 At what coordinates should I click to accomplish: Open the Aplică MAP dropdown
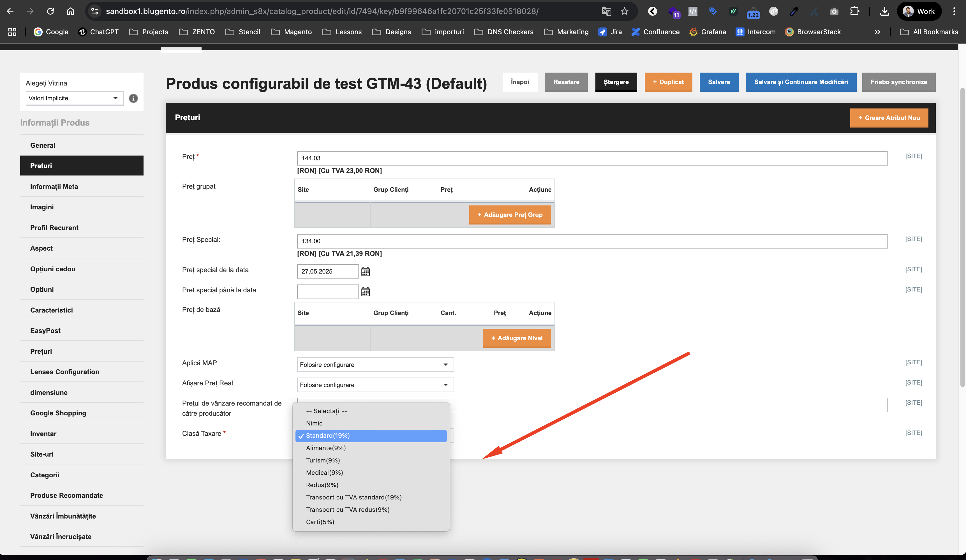tap(375, 365)
